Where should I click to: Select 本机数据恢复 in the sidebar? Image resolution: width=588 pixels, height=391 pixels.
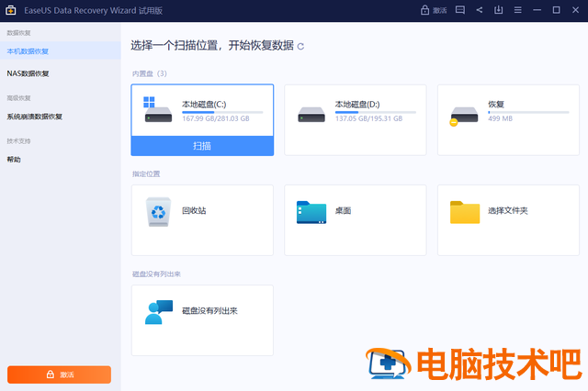pyautogui.click(x=61, y=50)
